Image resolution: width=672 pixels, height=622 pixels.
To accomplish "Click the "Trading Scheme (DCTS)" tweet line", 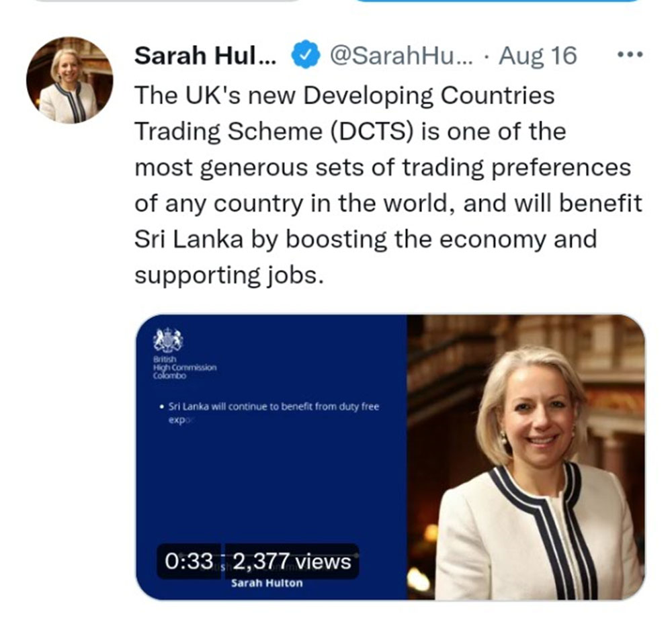I will coord(349,132).
